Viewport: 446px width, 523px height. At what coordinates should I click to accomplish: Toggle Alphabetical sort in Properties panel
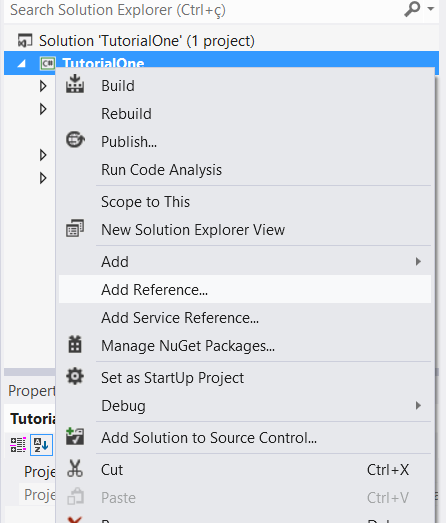click(41, 445)
